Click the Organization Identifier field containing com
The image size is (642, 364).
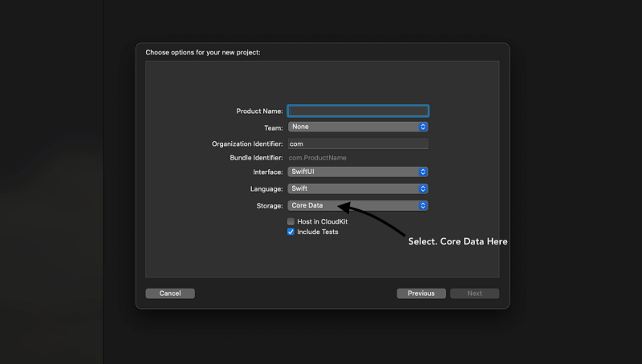(358, 144)
